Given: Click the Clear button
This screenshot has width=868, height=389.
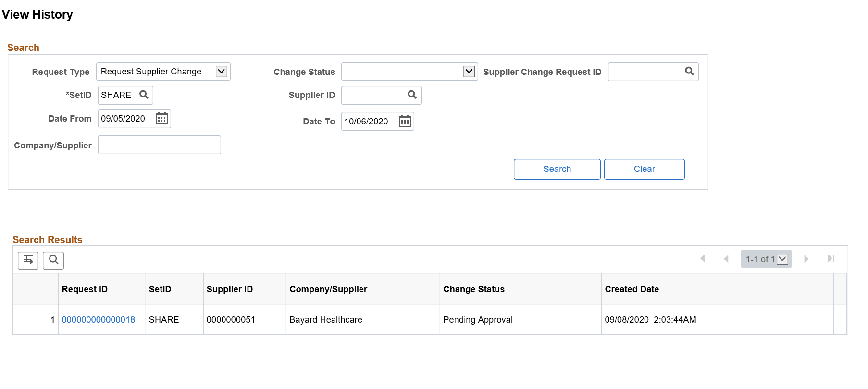Looking at the screenshot, I should tap(644, 169).
